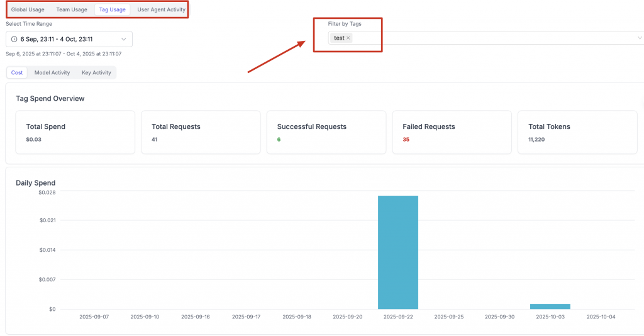
Task: Select the 11,220 tokens value
Action: coord(536,140)
